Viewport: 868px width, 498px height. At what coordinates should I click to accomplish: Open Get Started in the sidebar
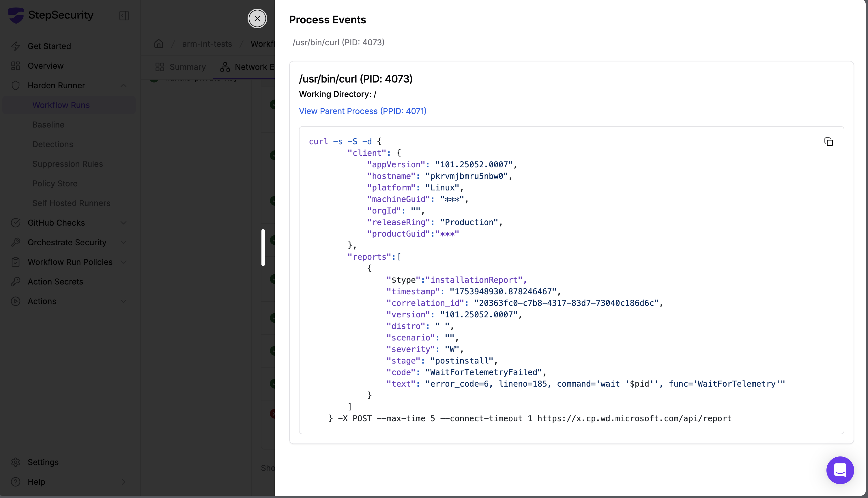click(69, 46)
